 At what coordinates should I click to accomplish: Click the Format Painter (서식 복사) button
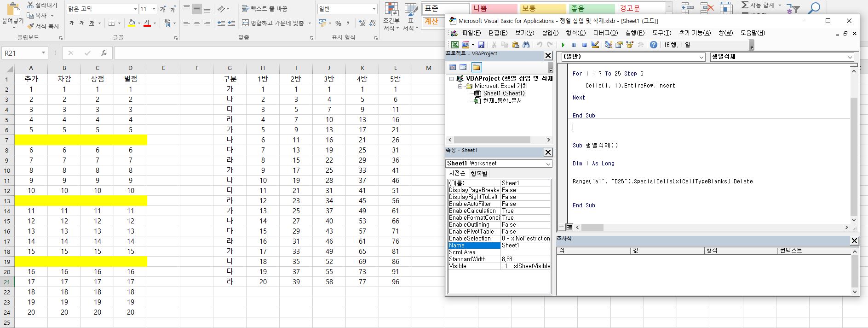[x=43, y=26]
